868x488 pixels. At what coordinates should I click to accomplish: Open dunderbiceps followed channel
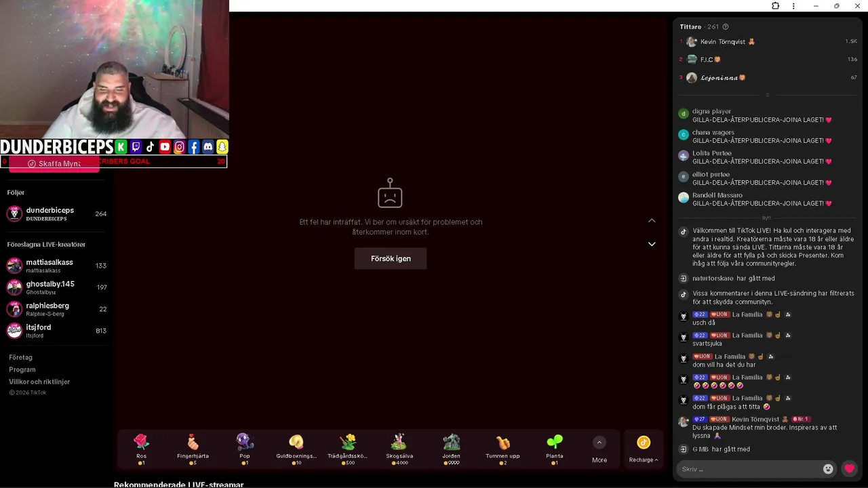tap(57, 213)
